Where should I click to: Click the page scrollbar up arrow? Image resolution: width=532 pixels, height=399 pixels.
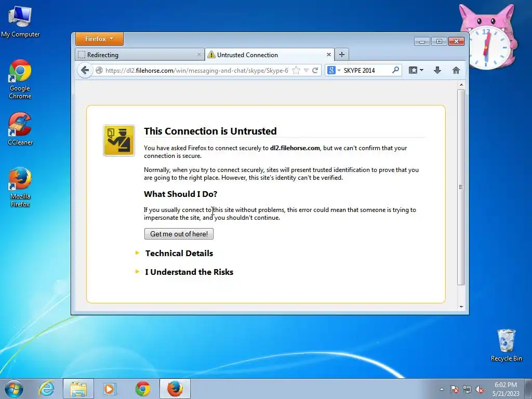tap(461, 85)
